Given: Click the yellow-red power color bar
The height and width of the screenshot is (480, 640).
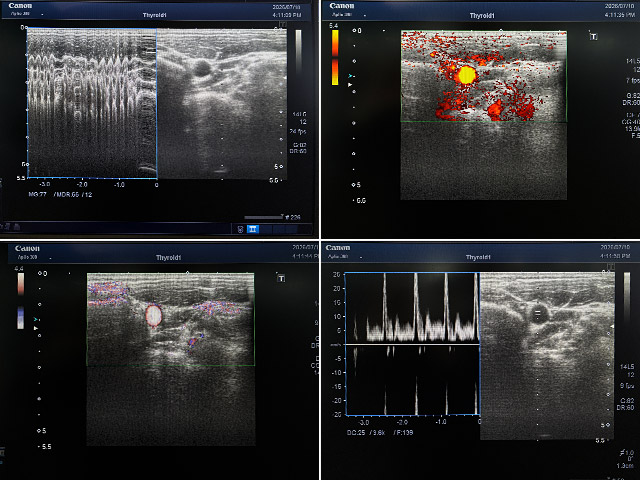Looking at the screenshot, I should [335, 58].
